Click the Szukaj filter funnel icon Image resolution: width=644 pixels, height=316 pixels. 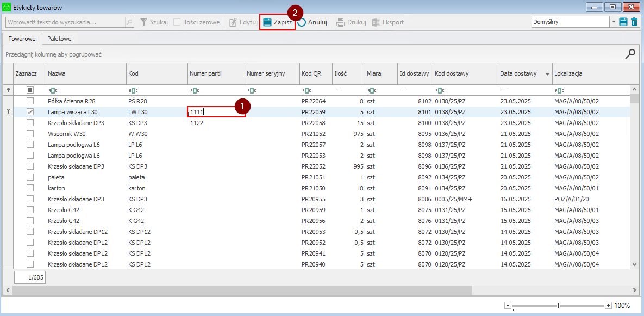coord(144,22)
